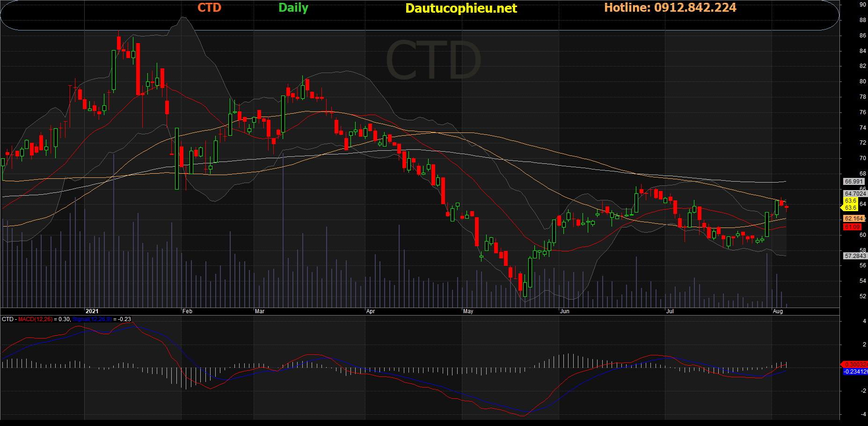Click the red 61.09 price tag
868x426 pixels.
pos(852,227)
